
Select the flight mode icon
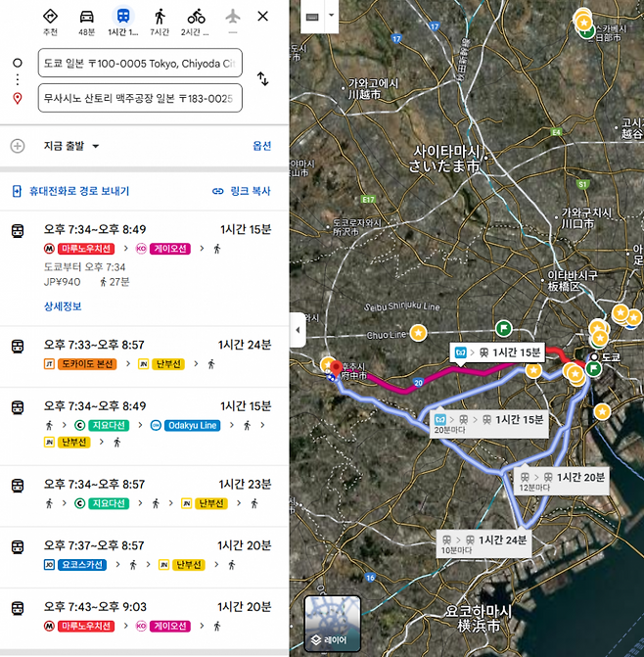233,17
